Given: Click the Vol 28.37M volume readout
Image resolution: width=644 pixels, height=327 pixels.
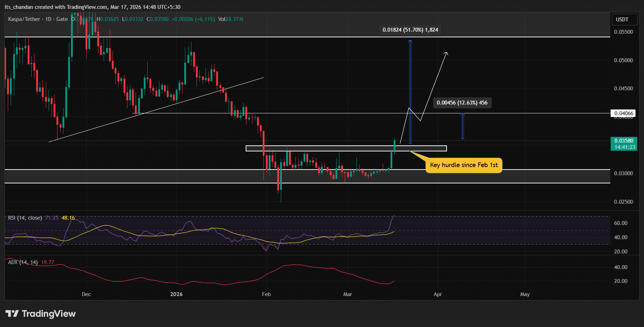Looking at the screenshot, I should coord(230,19).
